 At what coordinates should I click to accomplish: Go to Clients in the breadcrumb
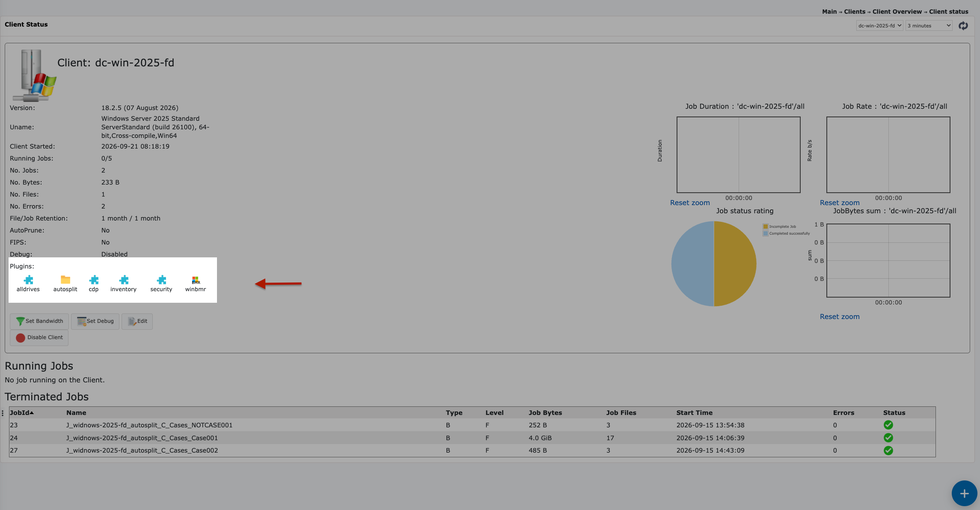tap(855, 12)
